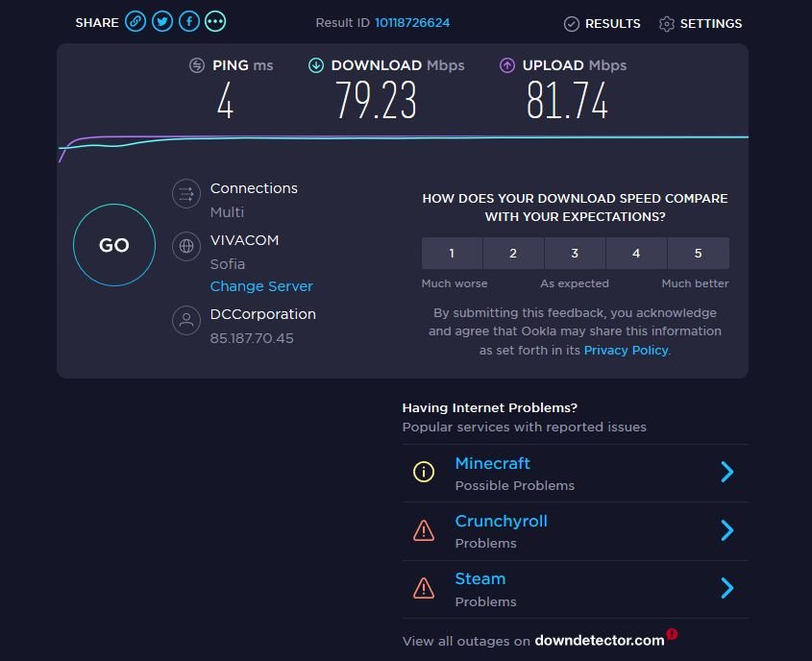Click the Connections mode icon
The image size is (812, 661).
pos(186,193)
